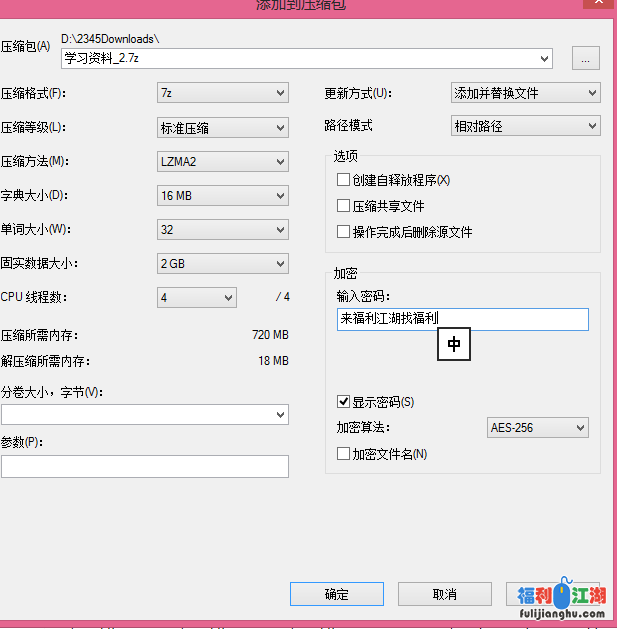Expand the 固实数据大小 dropdown showing 2 GB
This screenshot has width=617, height=629.
tap(223, 264)
